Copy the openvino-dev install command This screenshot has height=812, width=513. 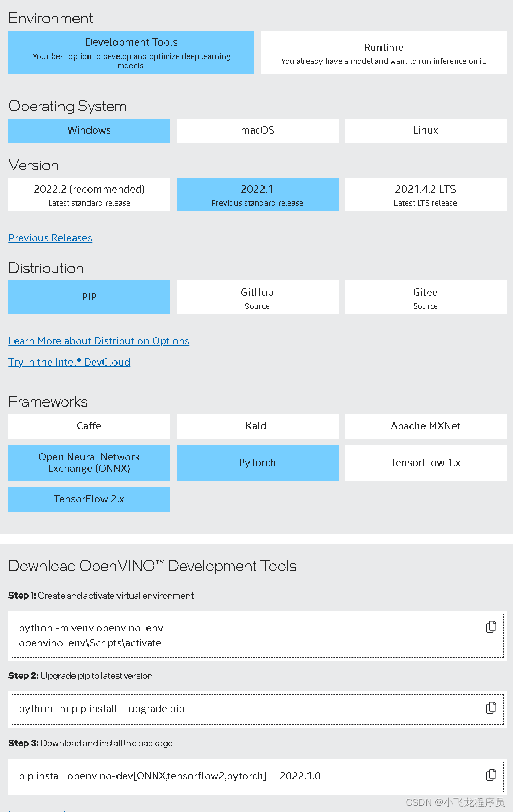pyautogui.click(x=491, y=775)
